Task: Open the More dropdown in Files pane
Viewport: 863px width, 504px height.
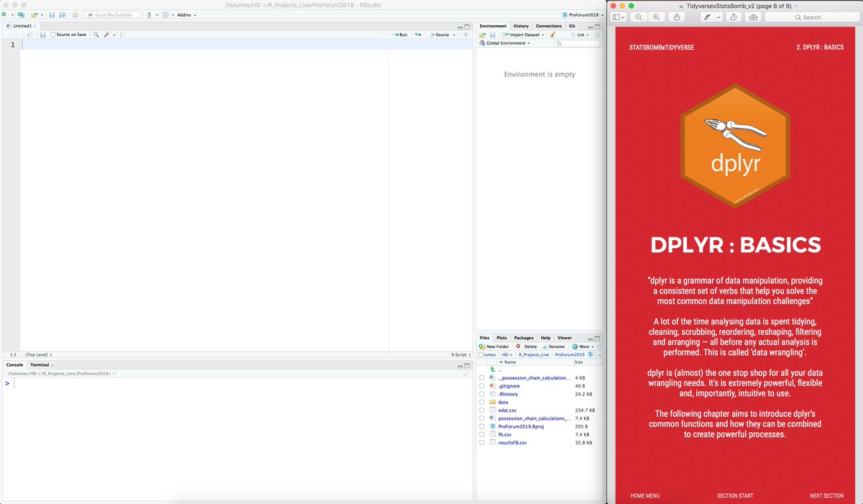Action: click(583, 347)
